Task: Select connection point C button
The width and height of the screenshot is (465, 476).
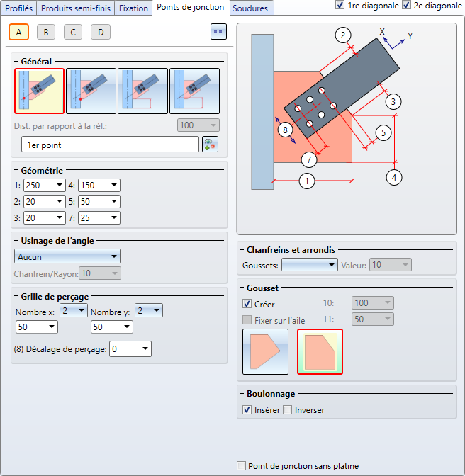Action: [x=73, y=32]
